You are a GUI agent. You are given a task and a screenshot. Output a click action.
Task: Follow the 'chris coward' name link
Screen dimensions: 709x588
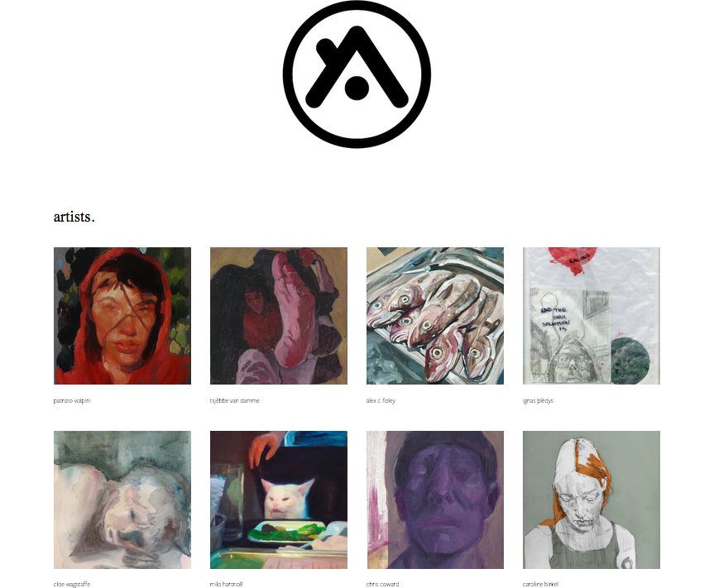tap(382, 584)
